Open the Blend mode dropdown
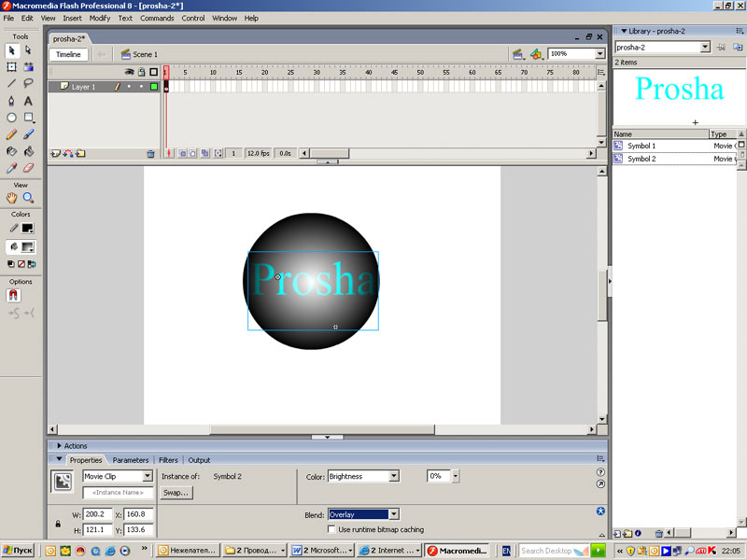 [x=394, y=514]
